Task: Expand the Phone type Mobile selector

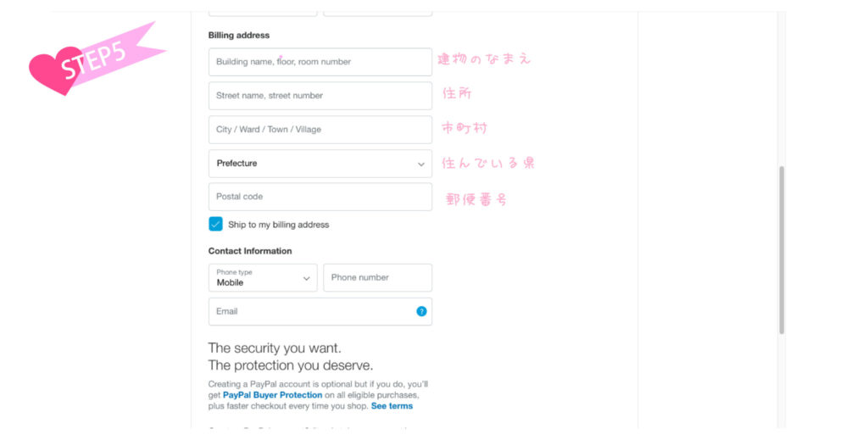Action: coord(263,277)
